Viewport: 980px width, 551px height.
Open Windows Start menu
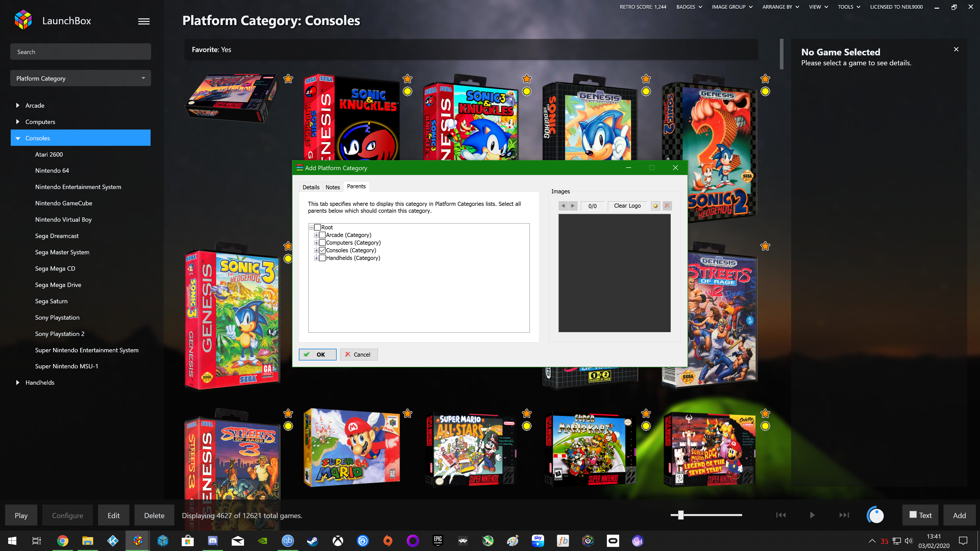tap(12, 541)
